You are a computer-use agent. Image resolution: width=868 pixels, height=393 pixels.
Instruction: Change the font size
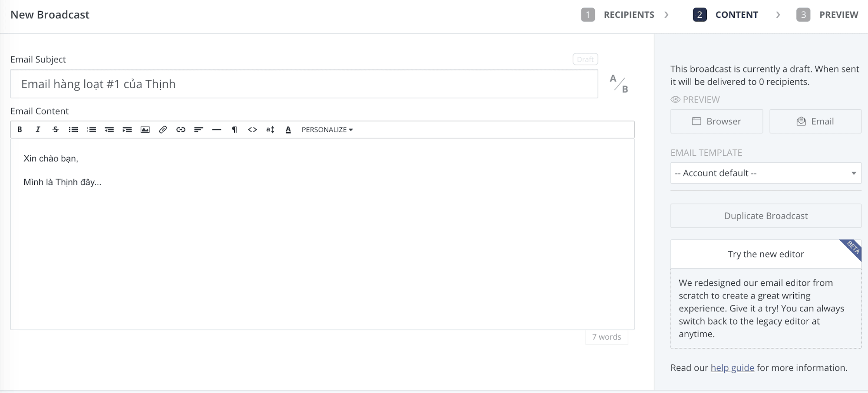271,130
